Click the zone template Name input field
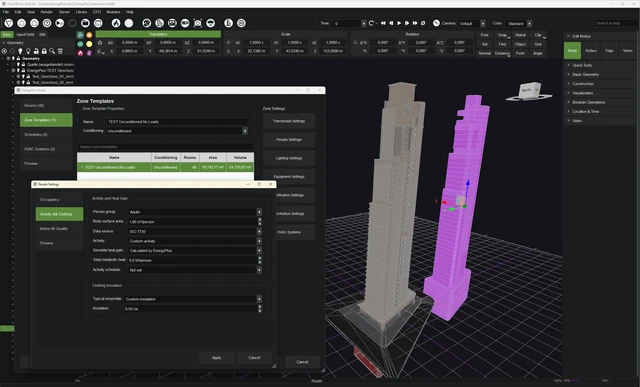Image resolution: width=640 pixels, height=387 pixels. [177, 122]
